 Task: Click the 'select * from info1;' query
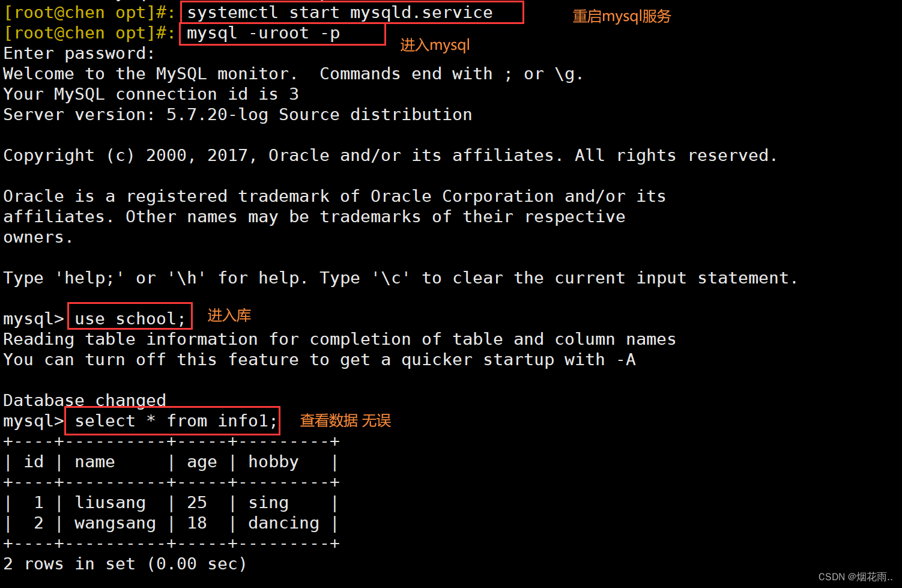pyautogui.click(x=176, y=421)
